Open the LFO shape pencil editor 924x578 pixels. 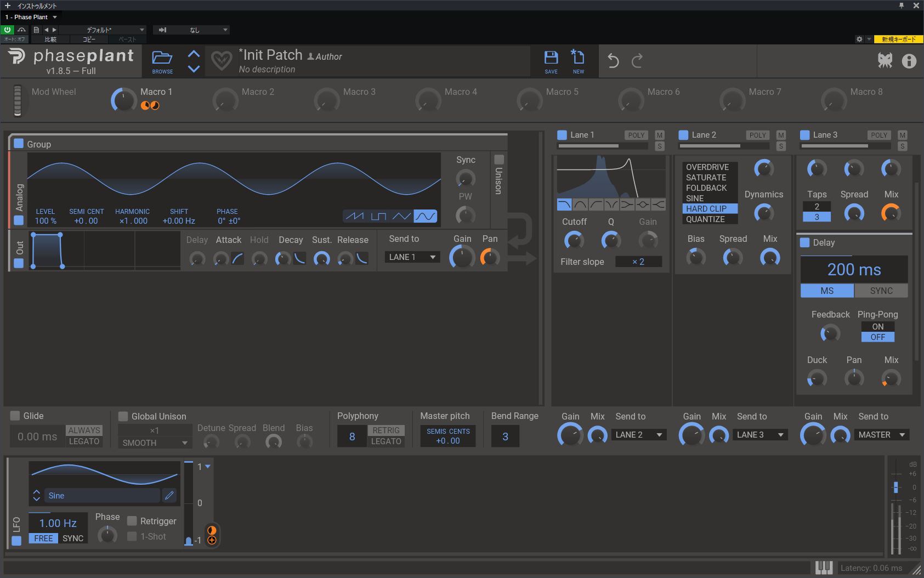[169, 495]
